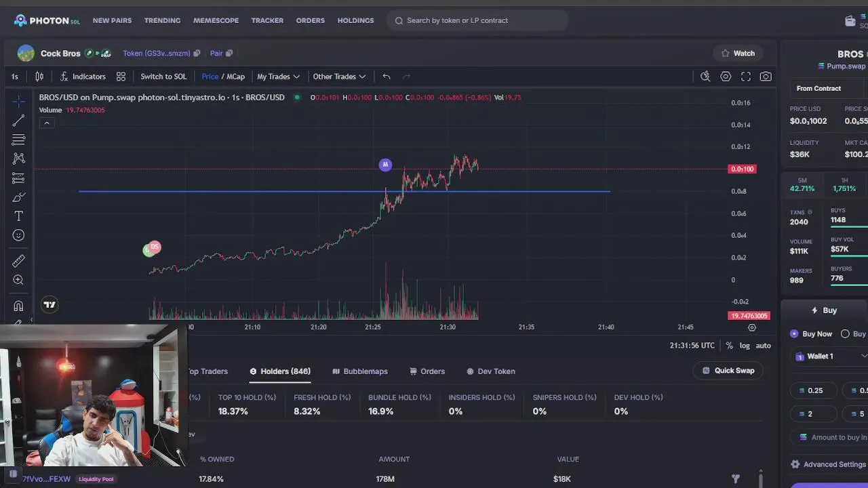The height and width of the screenshot is (488, 868).
Task: Add token to Watch list
Action: tap(738, 53)
